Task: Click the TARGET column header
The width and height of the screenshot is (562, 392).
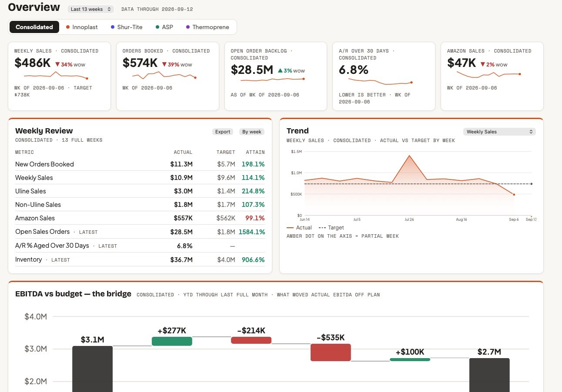Action: click(226, 152)
